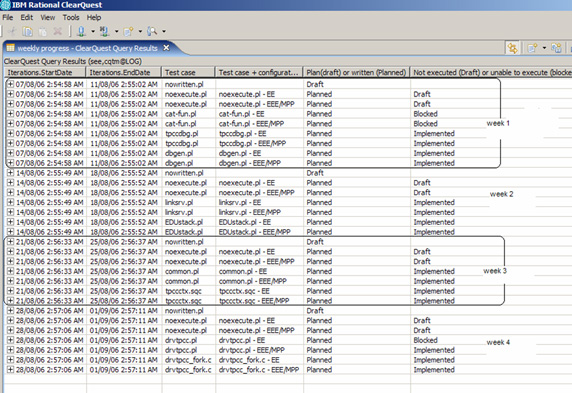Click the Test case + configuration column header
The image size is (572, 393).
[x=259, y=72]
